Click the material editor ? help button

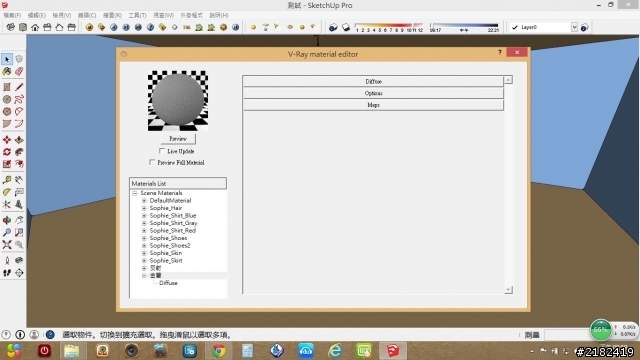tap(500, 52)
